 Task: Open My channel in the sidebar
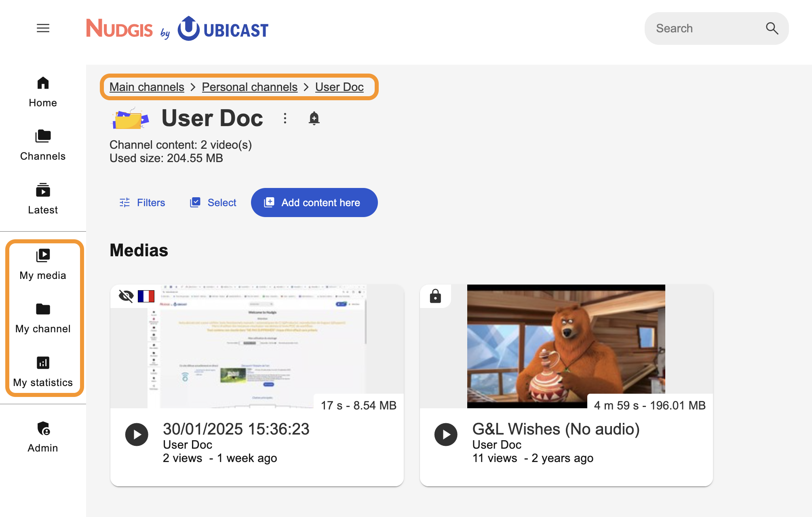(43, 318)
